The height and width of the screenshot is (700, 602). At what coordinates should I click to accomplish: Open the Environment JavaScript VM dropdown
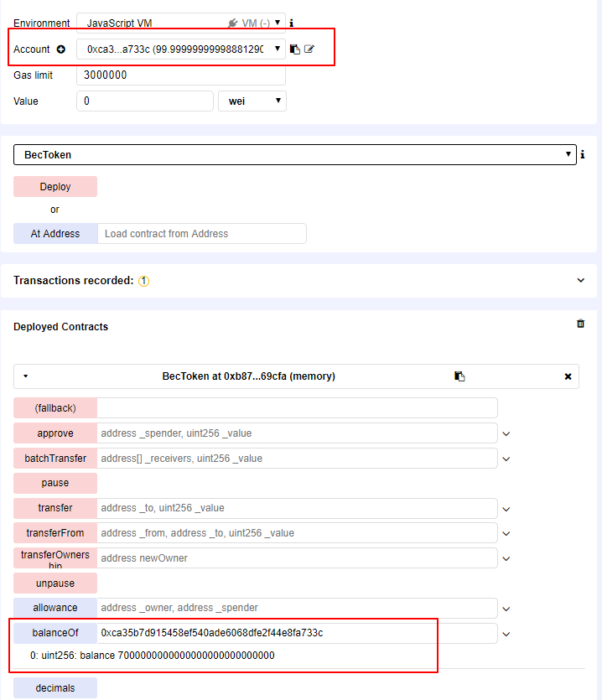pyautogui.click(x=181, y=23)
